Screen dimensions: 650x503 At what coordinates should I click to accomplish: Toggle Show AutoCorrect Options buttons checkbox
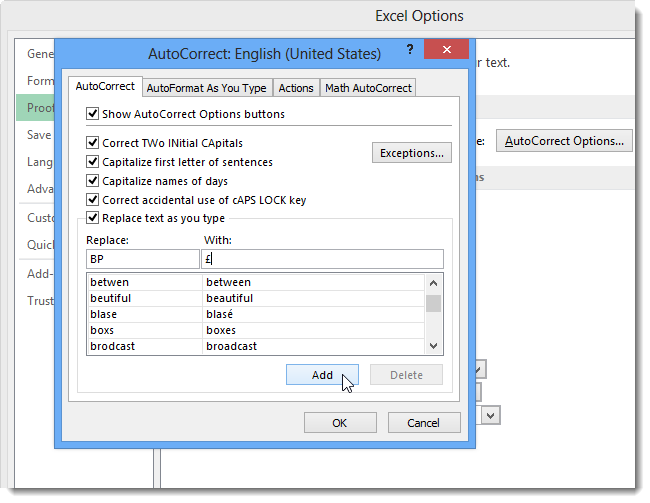coord(93,114)
